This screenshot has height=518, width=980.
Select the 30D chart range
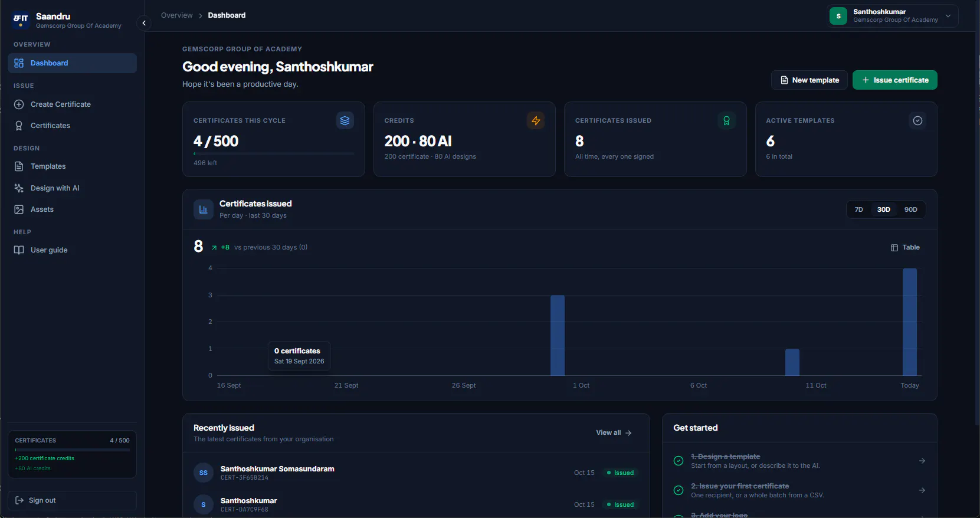pos(883,209)
